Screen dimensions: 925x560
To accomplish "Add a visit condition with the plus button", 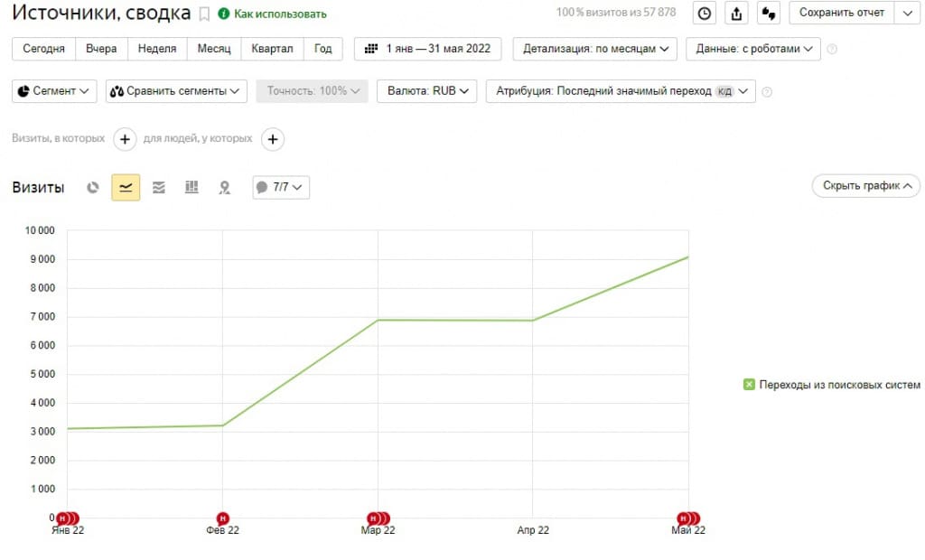I will [125, 139].
